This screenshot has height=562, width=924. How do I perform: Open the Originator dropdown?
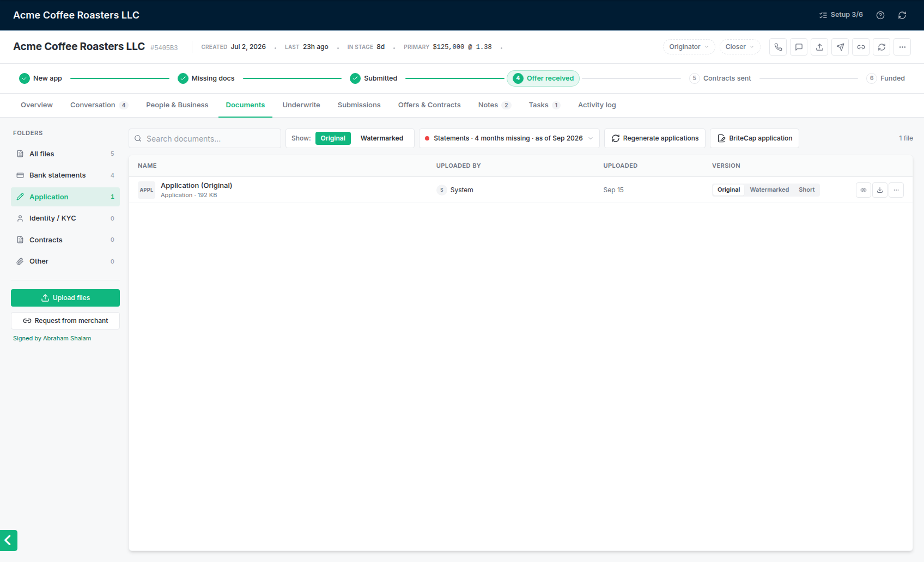pos(689,47)
